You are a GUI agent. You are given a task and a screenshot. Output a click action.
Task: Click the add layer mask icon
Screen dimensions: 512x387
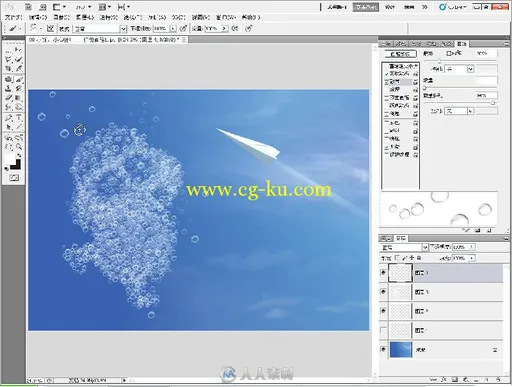pyautogui.click(x=455, y=379)
